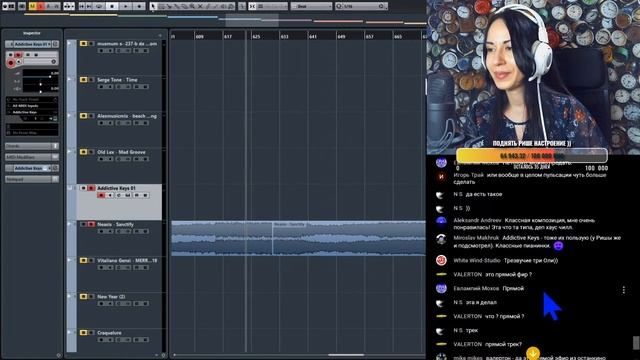
Task: Expand the Chords Inspector section
Action: (32, 146)
